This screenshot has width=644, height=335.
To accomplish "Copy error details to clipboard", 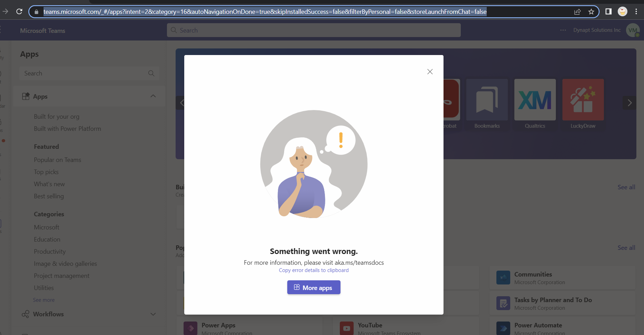I will (x=314, y=270).
